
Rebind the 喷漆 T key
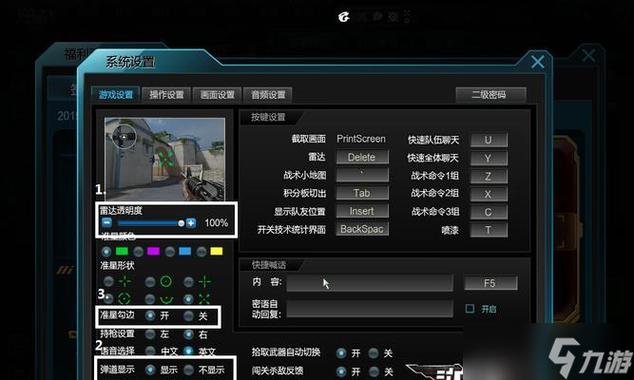tap(489, 230)
